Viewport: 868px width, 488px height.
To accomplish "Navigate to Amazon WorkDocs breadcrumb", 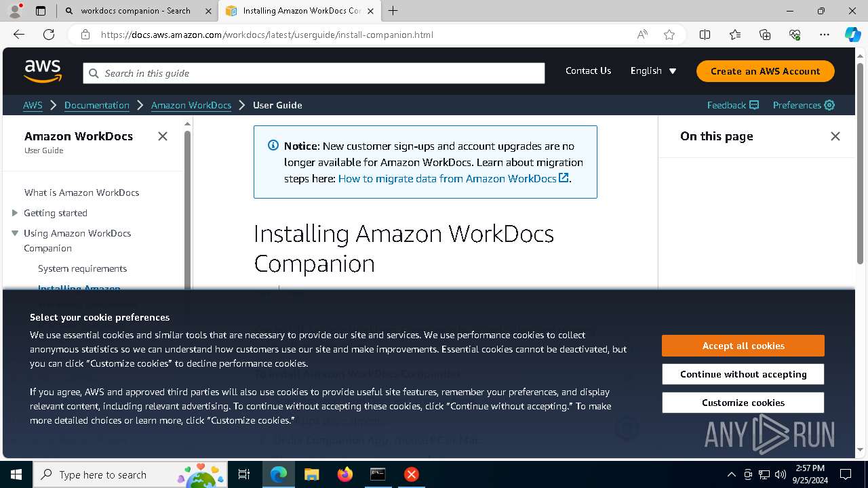I will [191, 105].
